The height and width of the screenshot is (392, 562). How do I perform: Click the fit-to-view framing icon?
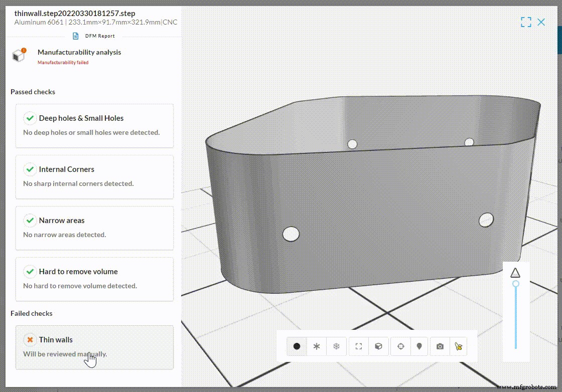(x=358, y=346)
